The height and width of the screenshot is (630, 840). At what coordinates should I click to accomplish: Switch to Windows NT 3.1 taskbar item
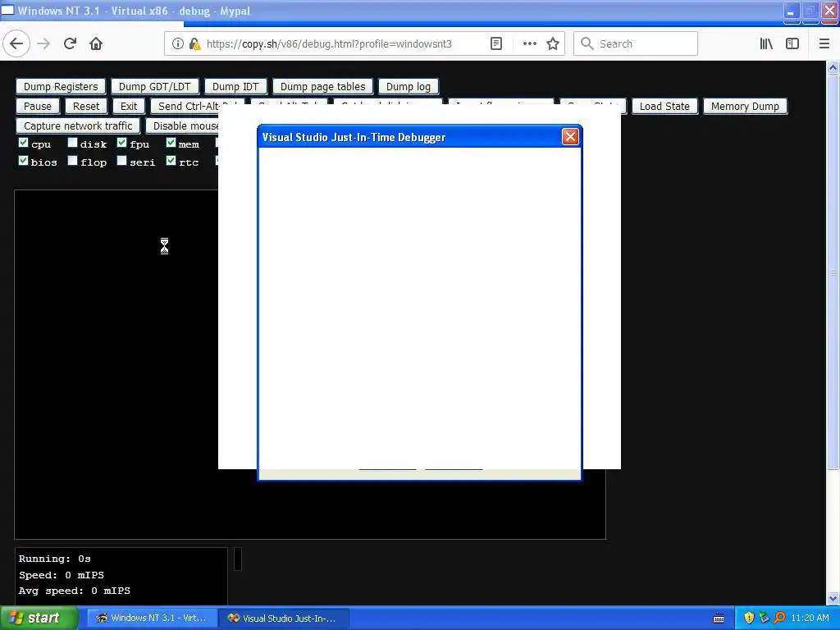tap(152, 619)
